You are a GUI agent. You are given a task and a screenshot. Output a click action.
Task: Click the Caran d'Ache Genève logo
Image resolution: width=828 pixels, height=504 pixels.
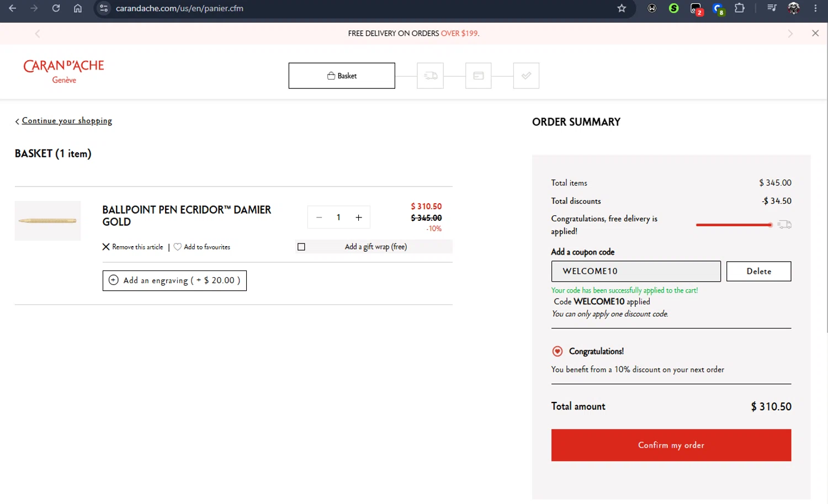63,71
